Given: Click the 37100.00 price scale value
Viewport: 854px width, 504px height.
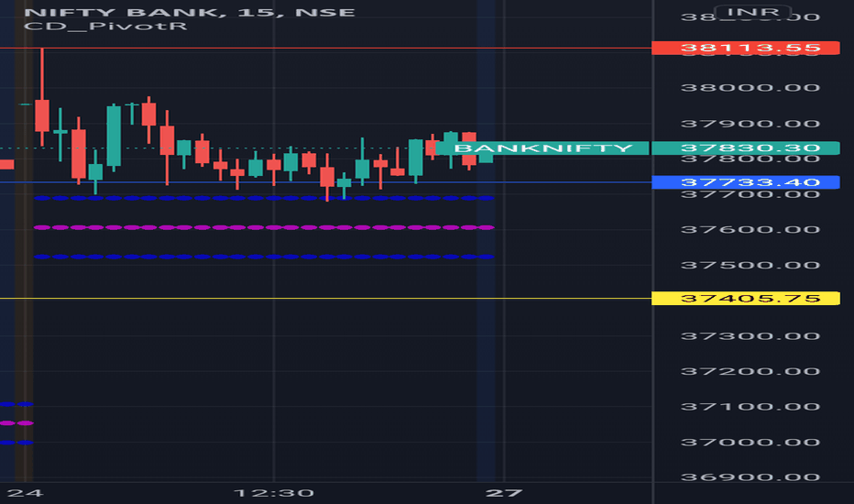Looking at the screenshot, I should point(750,407).
